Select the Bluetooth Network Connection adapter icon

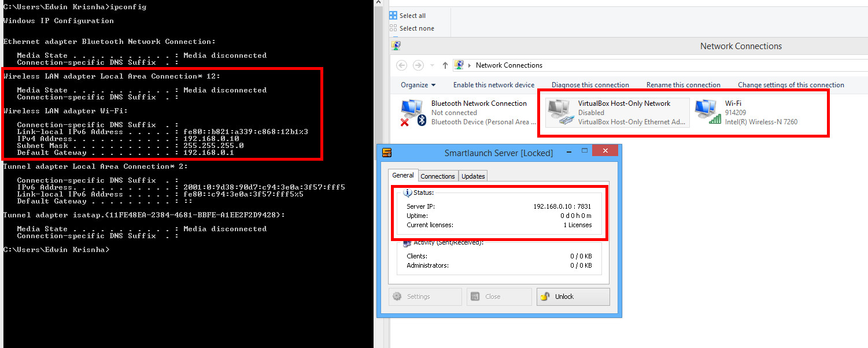coord(413,112)
